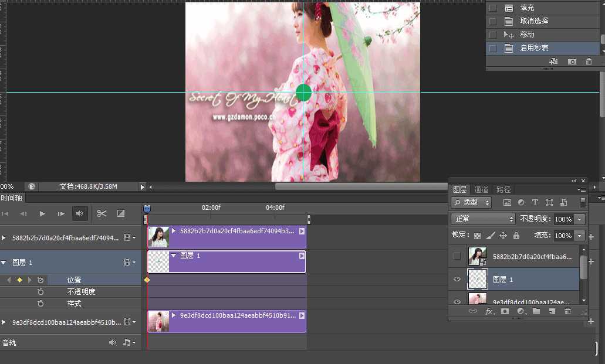The height and width of the screenshot is (364, 605).
Task: Filter layers by pixel layer icon
Action: pos(507,202)
